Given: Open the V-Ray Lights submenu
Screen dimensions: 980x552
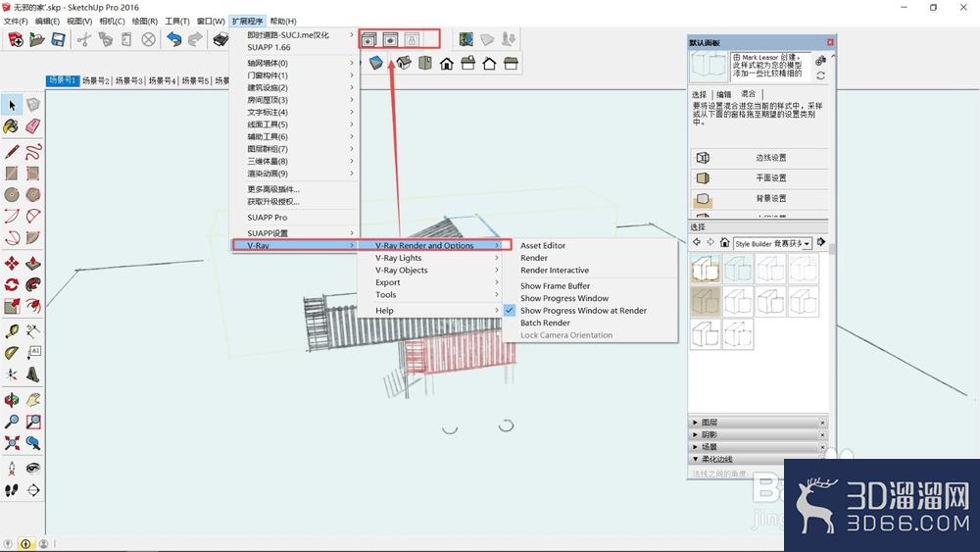Looking at the screenshot, I should coord(429,258).
